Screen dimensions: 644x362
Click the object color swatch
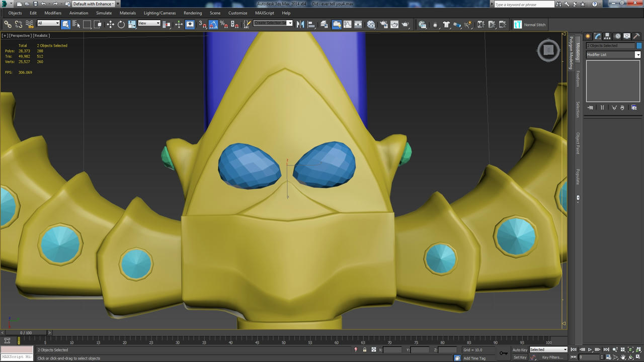tap(639, 46)
